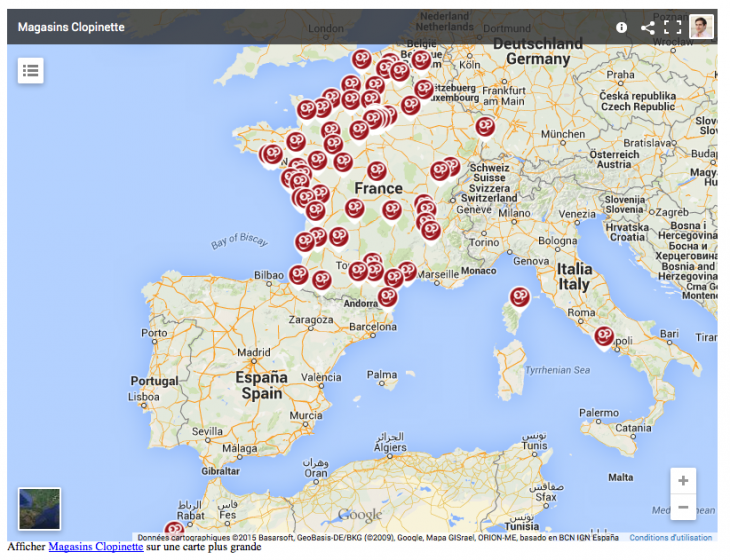This screenshot has width=730, height=560.
Task: Click the Madrid city label
Action: (x=254, y=352)
